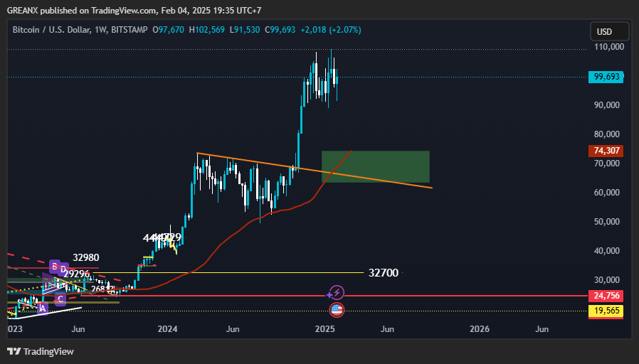Open the TradingView logo link
This screenshot has height=364, width=639.
[41, 351]
